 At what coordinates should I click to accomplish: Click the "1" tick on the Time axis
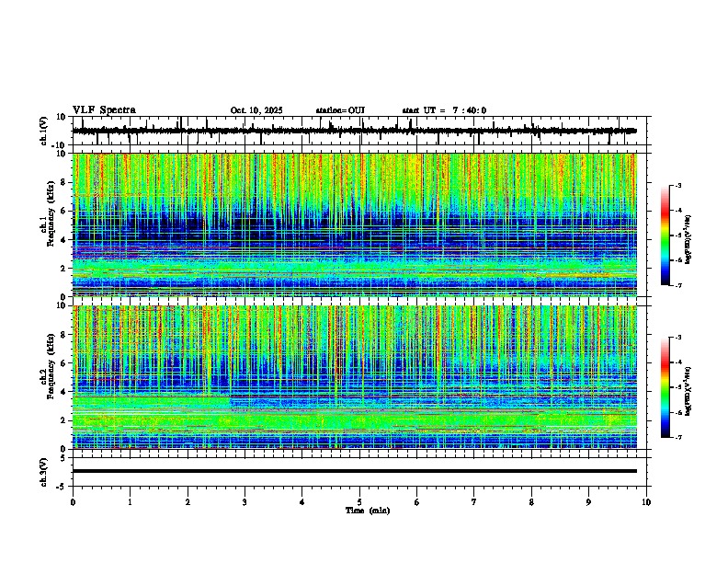pyautogui.click(x=130, y=502)
